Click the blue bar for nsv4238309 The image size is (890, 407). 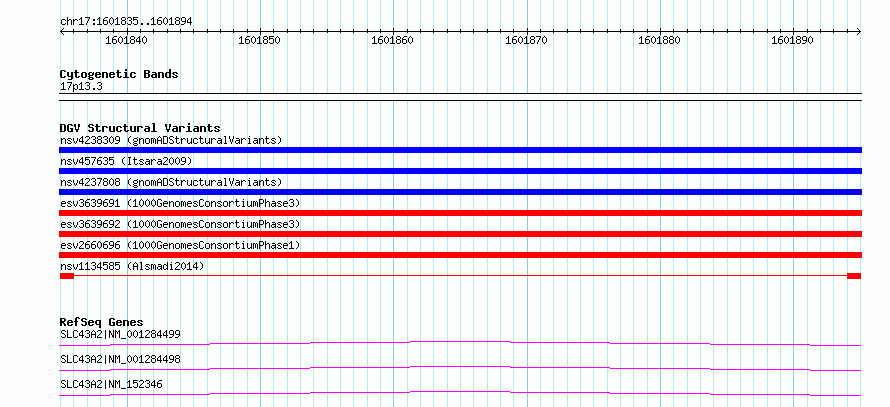pos(460,150)
